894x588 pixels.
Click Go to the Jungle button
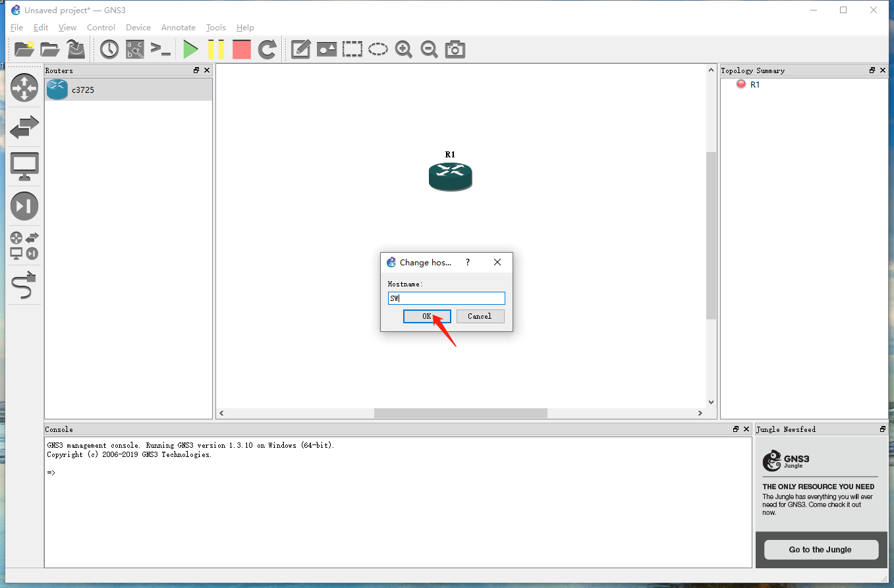[820, 550]
